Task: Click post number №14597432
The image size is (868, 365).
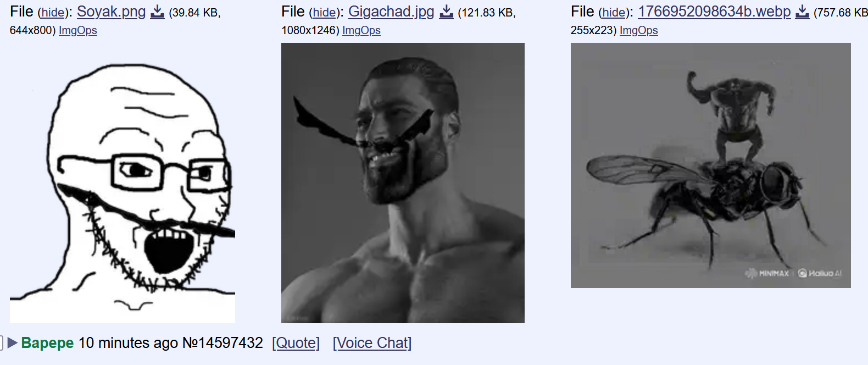Action: click(222, 343)
